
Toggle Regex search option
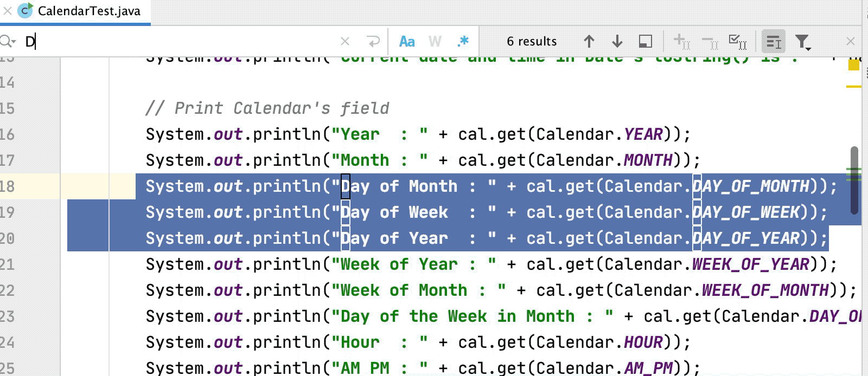pos(463,41)
